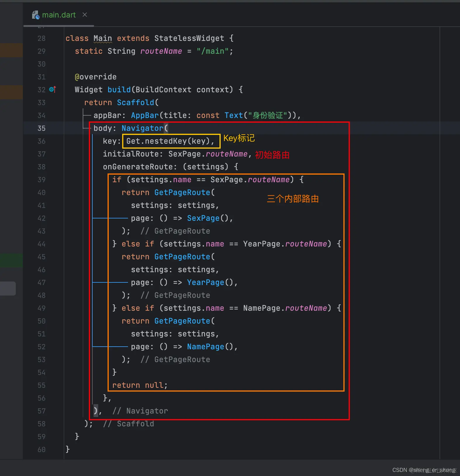Close the main.dart tab
Screen dimensions: 460x476
[x=85, y=15]
